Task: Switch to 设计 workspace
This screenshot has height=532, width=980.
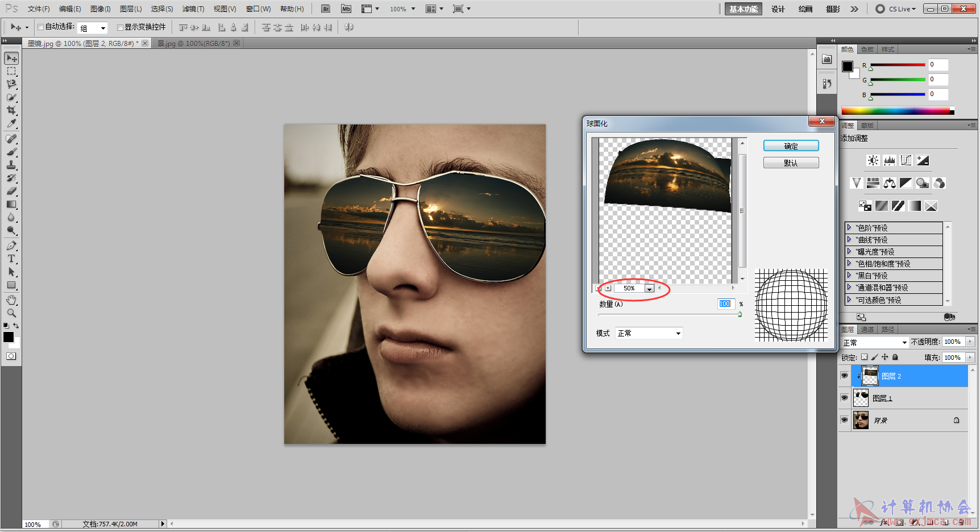Action: (778, 9)
